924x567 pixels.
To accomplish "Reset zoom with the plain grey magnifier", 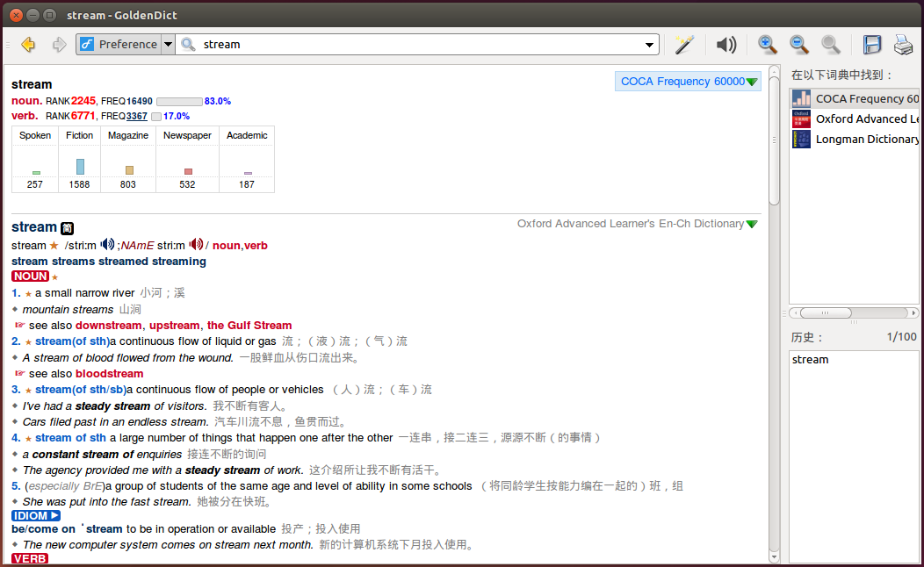I will click(831, 44).
